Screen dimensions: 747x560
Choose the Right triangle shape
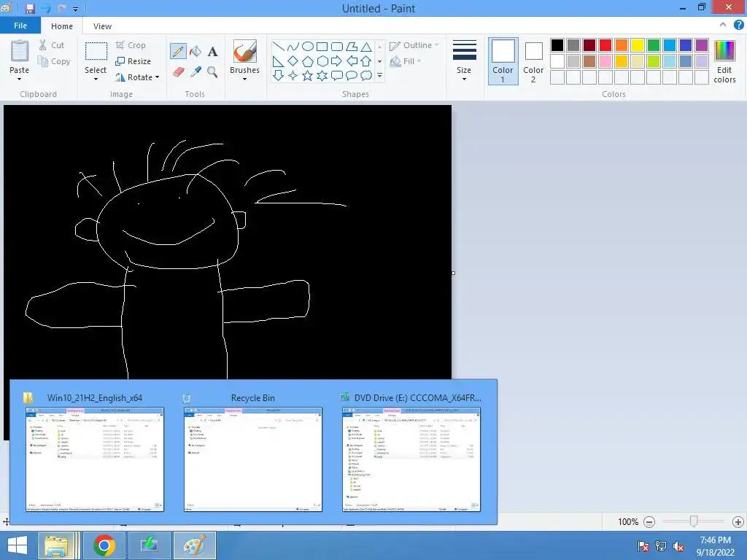[278, 61]
